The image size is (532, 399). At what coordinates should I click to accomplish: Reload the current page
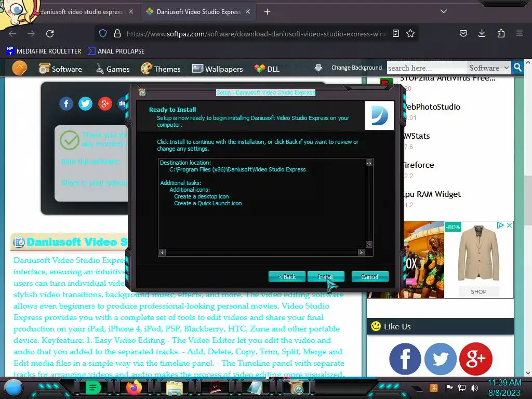50,34
